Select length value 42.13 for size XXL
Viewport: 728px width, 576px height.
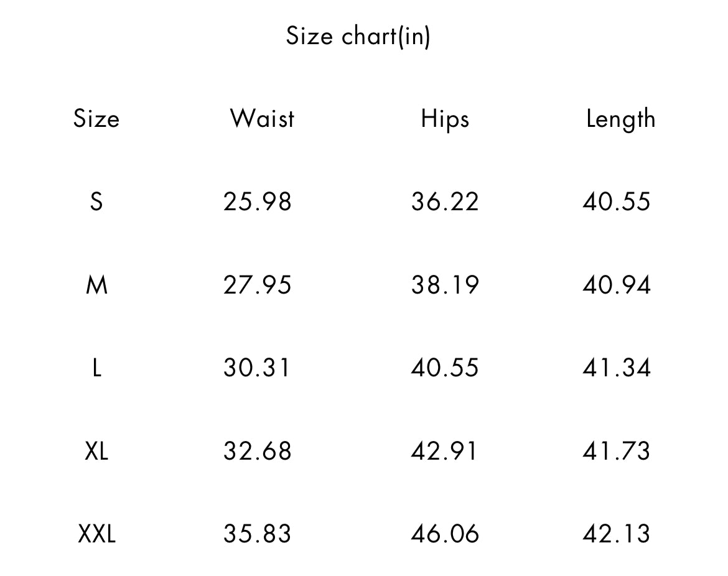(x=617, y=534)
